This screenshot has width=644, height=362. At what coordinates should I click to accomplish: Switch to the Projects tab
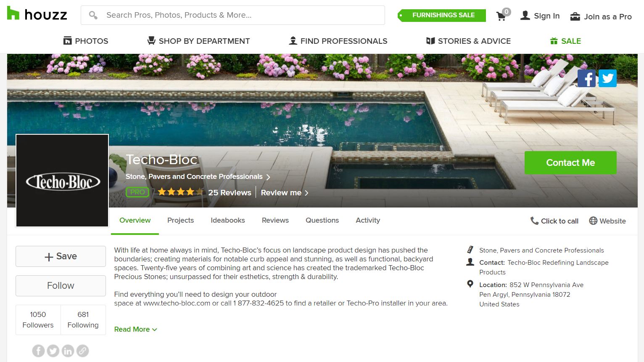coord(180,220)
